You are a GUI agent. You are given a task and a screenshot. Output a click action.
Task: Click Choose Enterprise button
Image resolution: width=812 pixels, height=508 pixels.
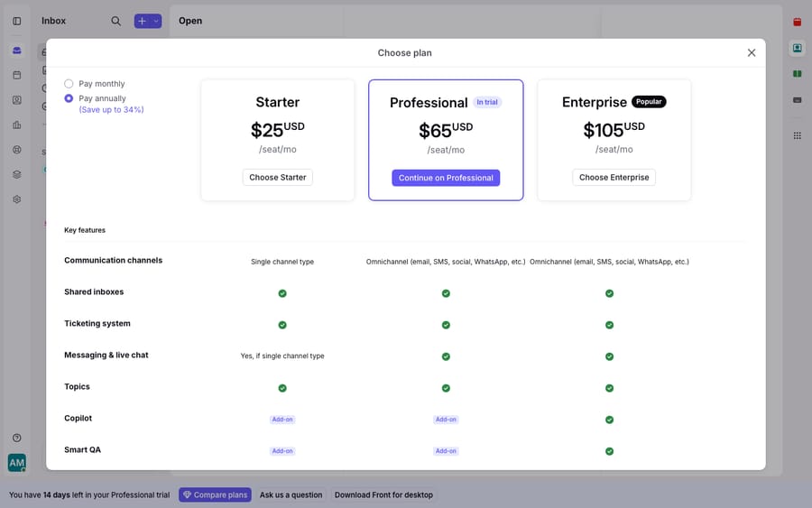pyautogui.click(x=614, y=177)
